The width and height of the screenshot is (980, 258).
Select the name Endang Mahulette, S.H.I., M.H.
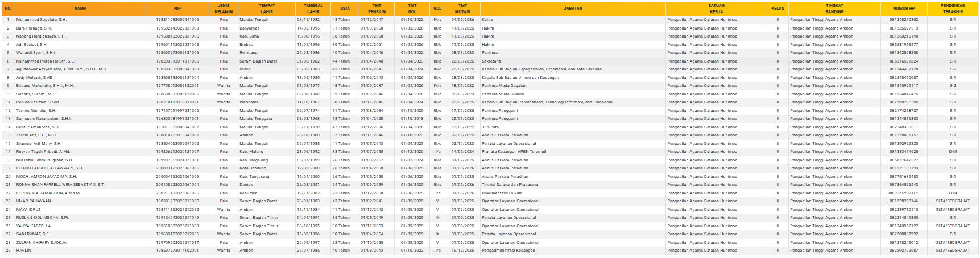[45, 86]
